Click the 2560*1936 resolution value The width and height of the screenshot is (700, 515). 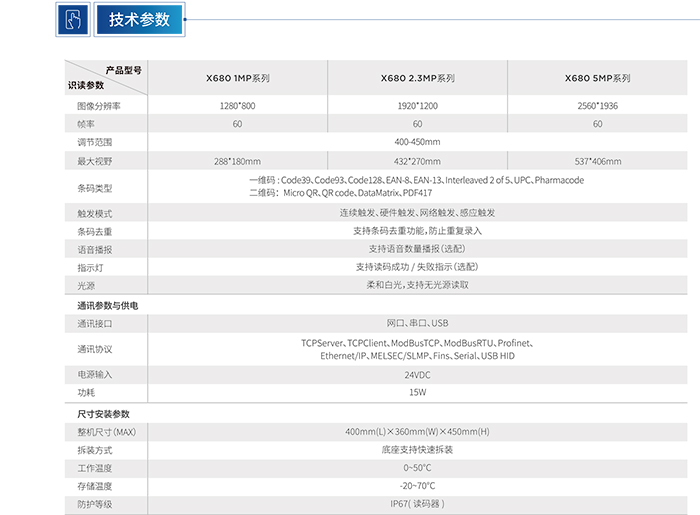pyautogui.click(x=597, y=106)
